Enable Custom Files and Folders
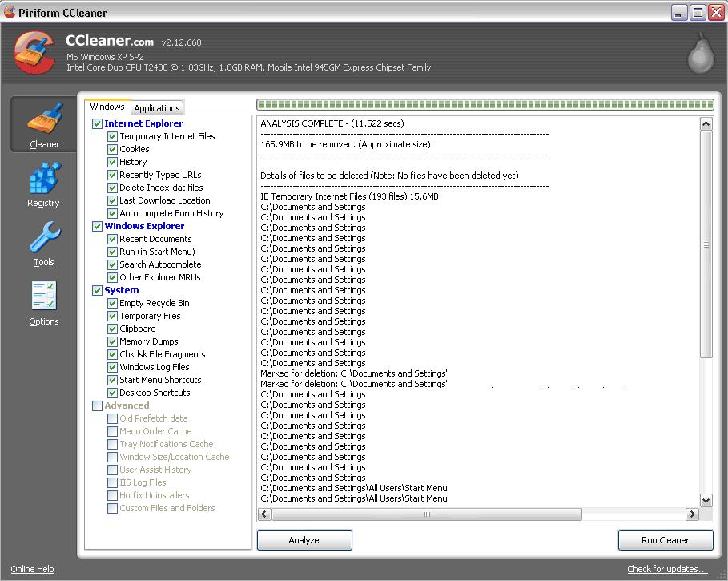Viewport: 728px width, 581px height. pos(112,508)
